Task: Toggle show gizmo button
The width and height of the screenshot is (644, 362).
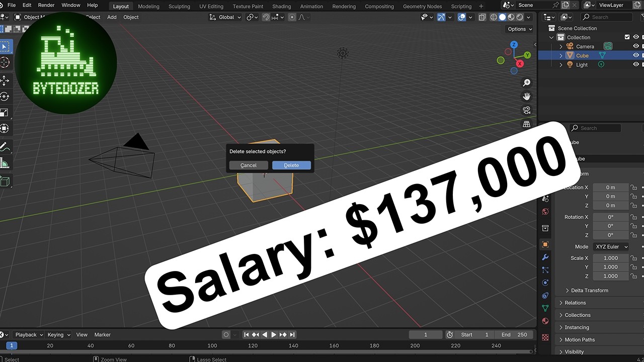Action: click(441, 17)
